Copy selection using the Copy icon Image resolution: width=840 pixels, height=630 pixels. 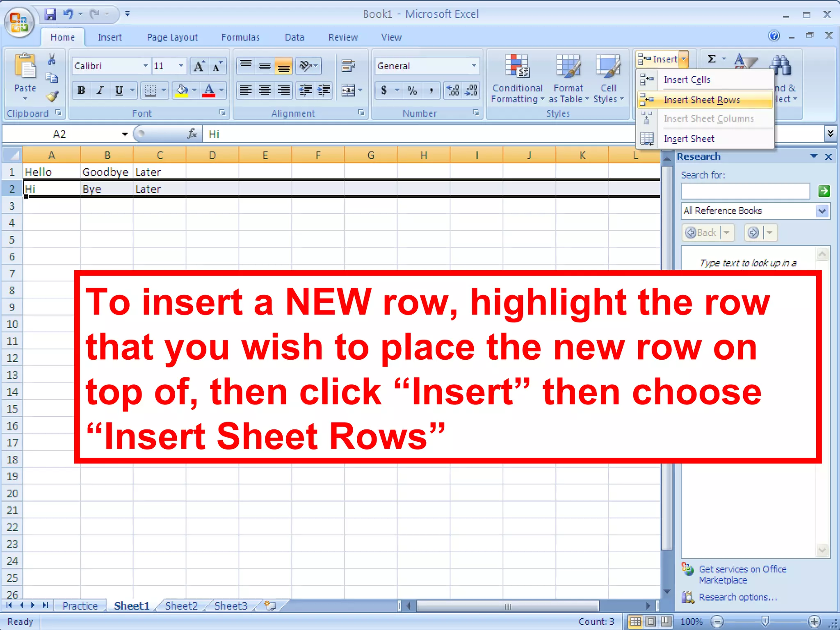(x=52, y=78)
